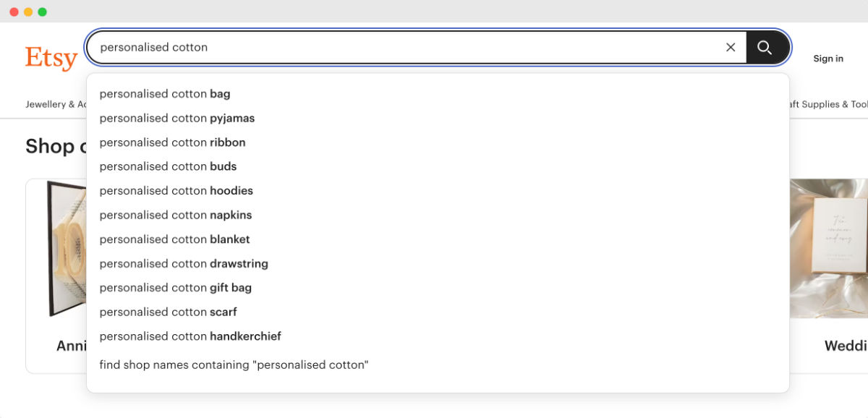Choose suggestion "personalised cotton pyjamas"
This screenshot has width=868, height=418.
coord(177,118)
